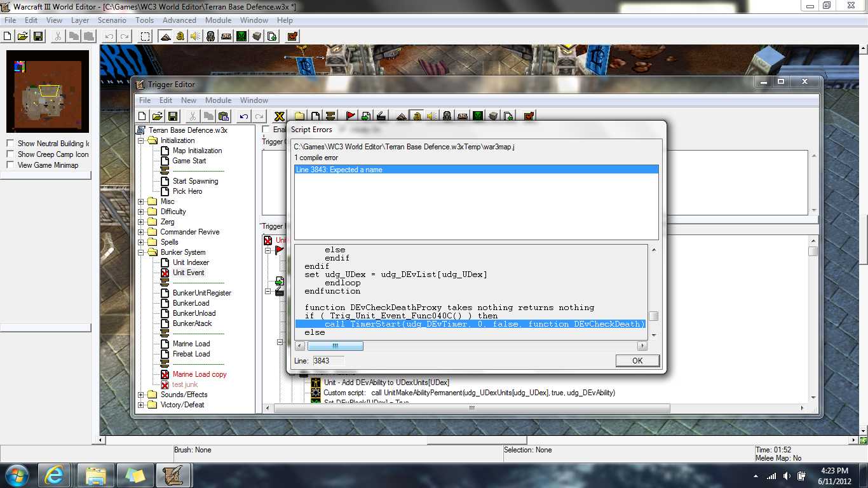Select the Unit Event trigger
Image resolution: width=868 pixels, height=488 pixels.
(189, 273)
